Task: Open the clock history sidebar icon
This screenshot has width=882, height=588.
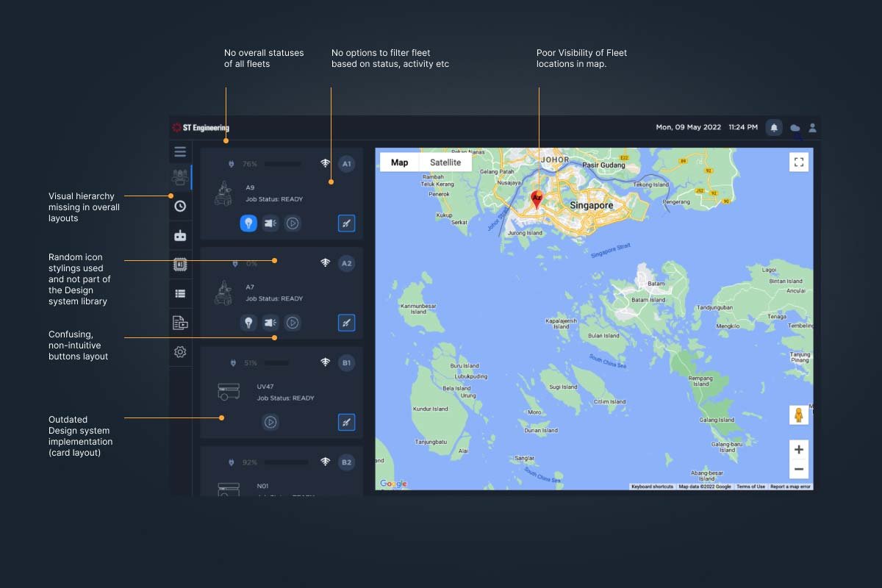Action: tap(180, 207)
